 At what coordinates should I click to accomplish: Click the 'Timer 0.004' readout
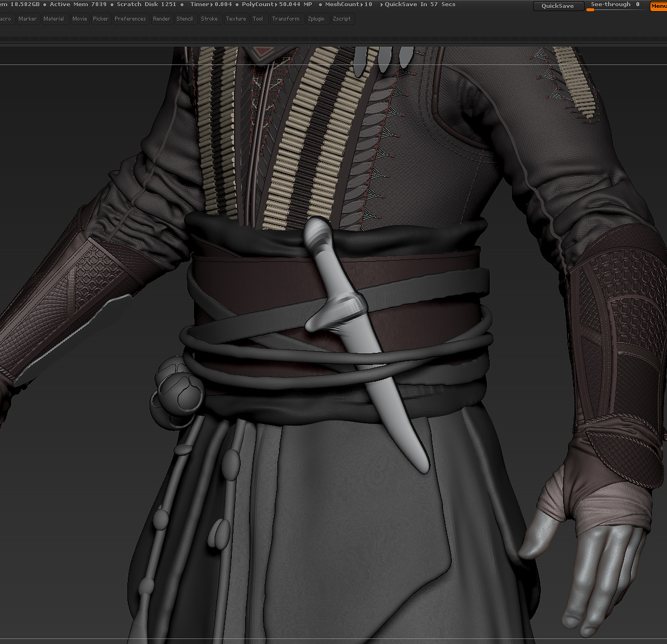click(211, 4)
